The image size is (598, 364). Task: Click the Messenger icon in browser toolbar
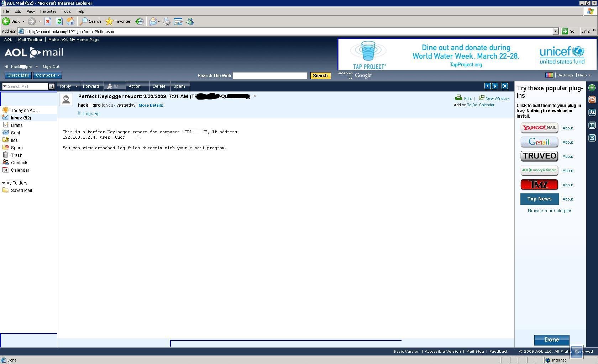190,21
